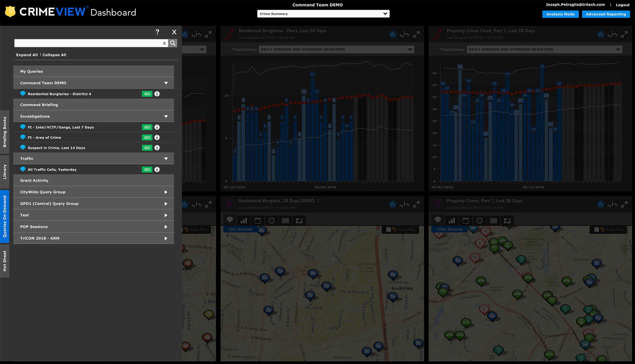
Task: Maximize Residential Burglary map widget
Action: click(416, 205)
